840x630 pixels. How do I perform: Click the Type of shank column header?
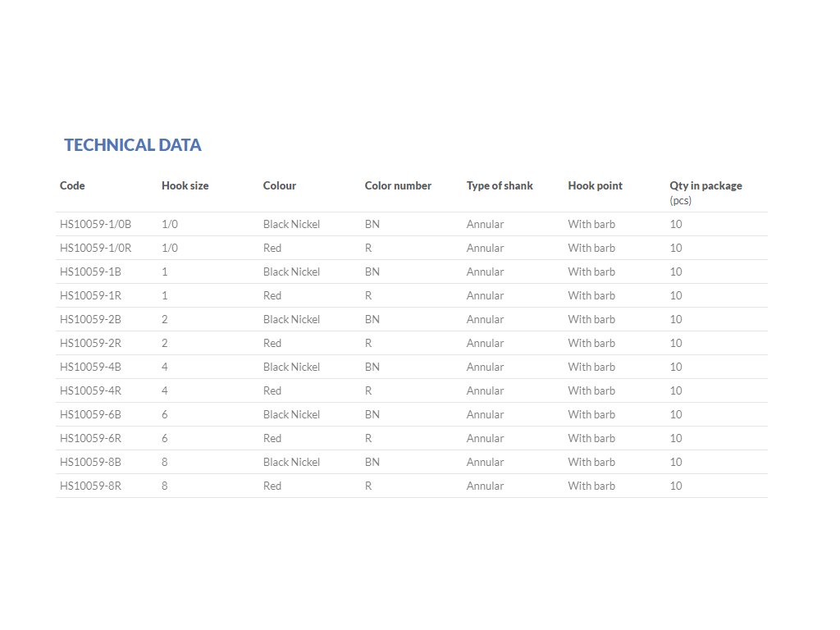pyautogui.click(x=500, y=186)
